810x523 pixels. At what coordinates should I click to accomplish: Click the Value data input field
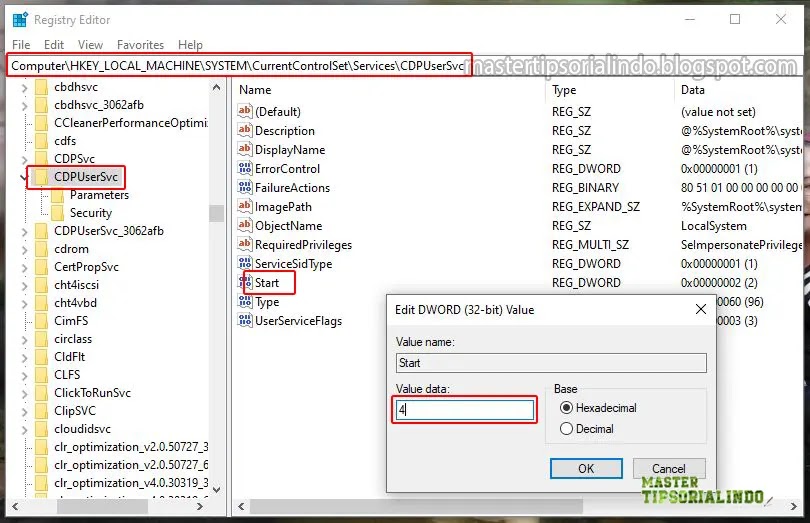(465, 410)
